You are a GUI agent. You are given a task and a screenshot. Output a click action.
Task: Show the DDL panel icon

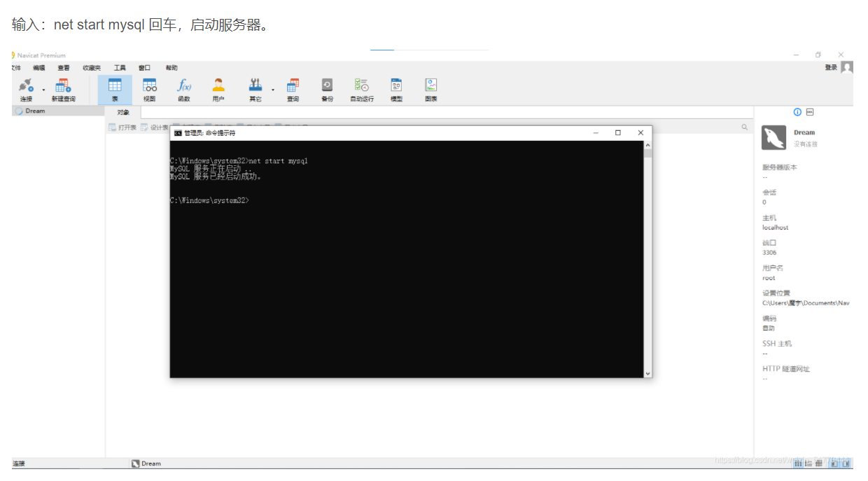pos(810,112)
